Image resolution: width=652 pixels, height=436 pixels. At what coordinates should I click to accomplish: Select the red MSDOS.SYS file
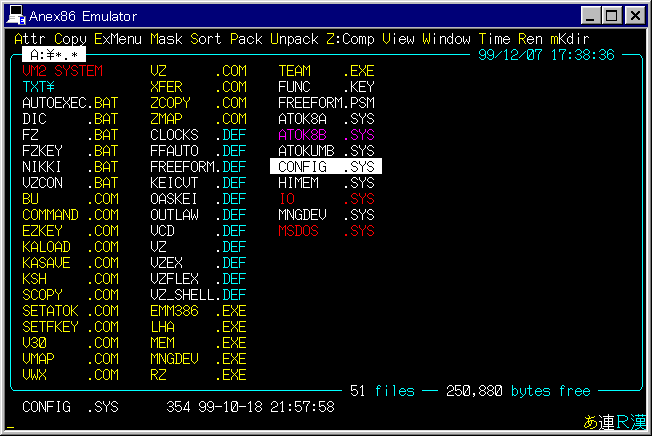(x=326, y=231)
